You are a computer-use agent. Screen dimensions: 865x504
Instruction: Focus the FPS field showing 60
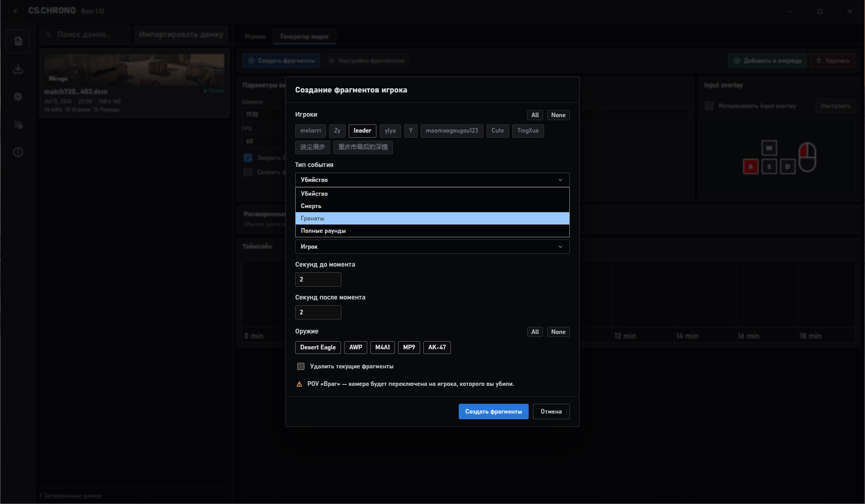point(264,141)
